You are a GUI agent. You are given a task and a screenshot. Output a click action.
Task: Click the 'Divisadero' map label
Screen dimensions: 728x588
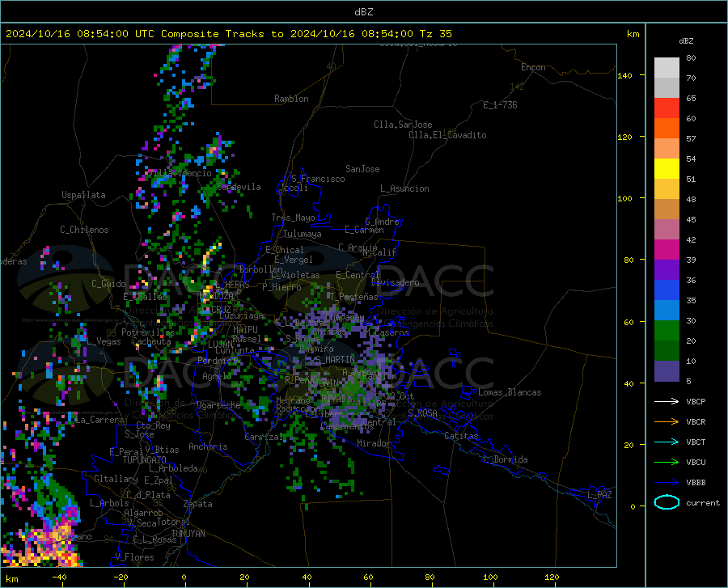(395, 282)
